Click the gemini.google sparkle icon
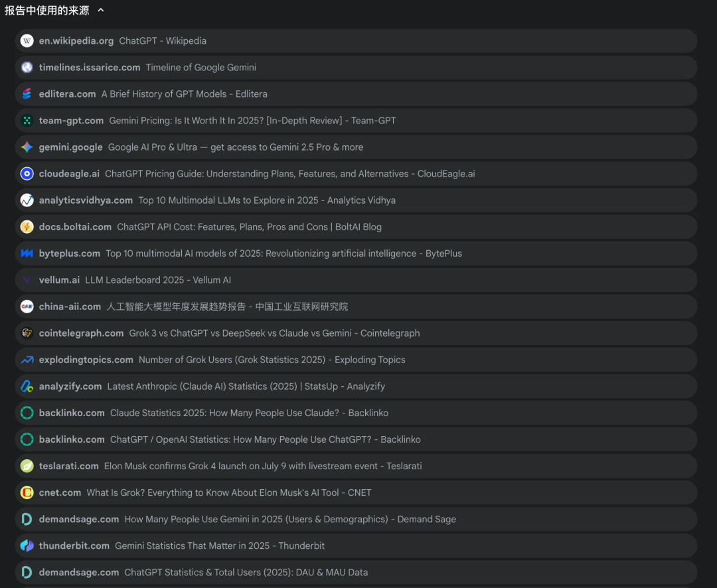 pos(27,147)
